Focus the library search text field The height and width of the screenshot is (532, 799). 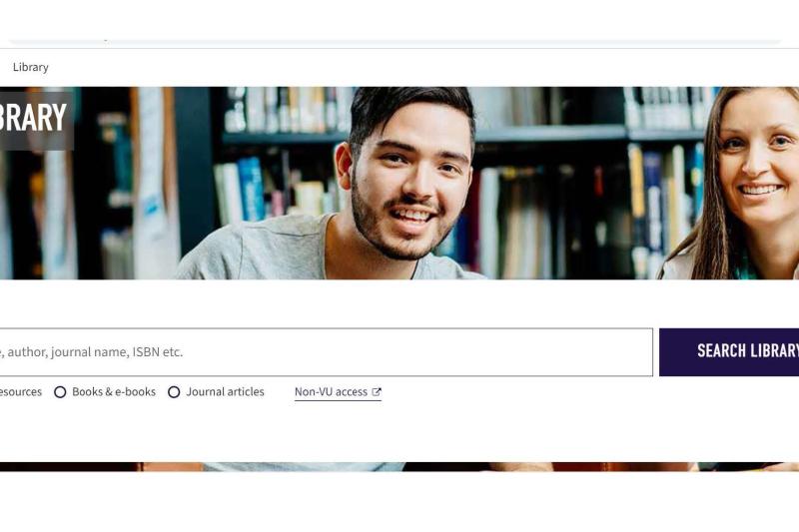pos(327,352)
